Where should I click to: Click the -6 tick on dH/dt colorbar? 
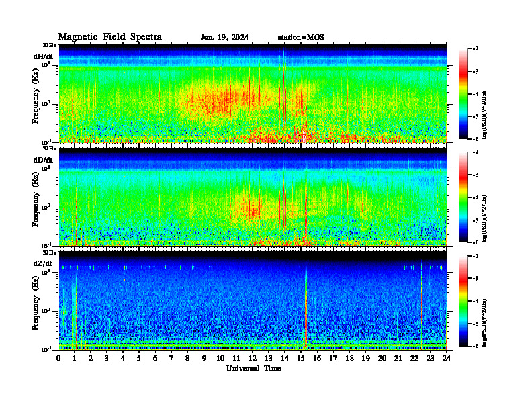pos(476,139)
